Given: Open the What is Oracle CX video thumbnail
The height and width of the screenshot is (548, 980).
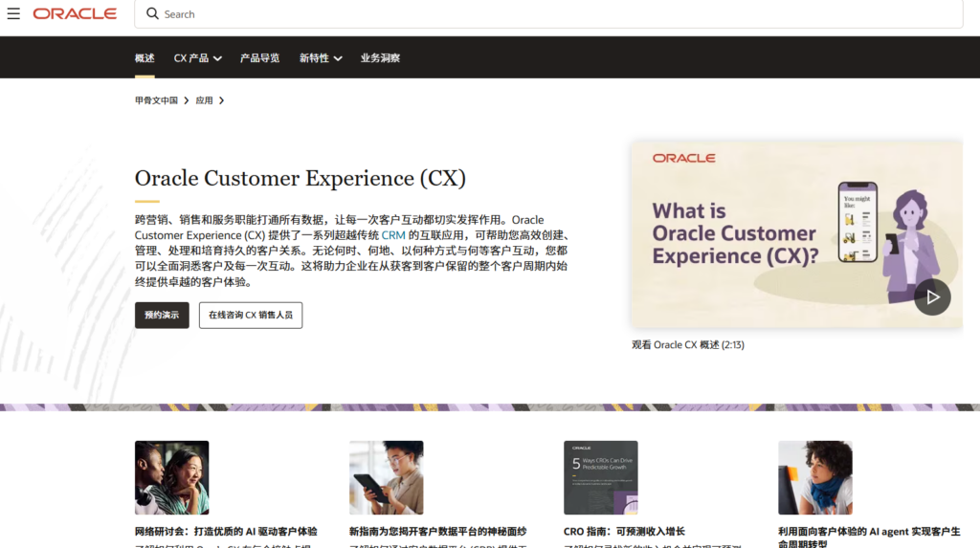Looking at the screenshot, I should pyautogui.click(x=797, y=235).
